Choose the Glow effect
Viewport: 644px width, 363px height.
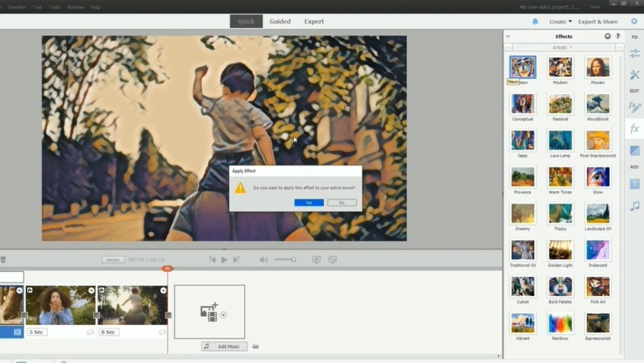[597, 176]
